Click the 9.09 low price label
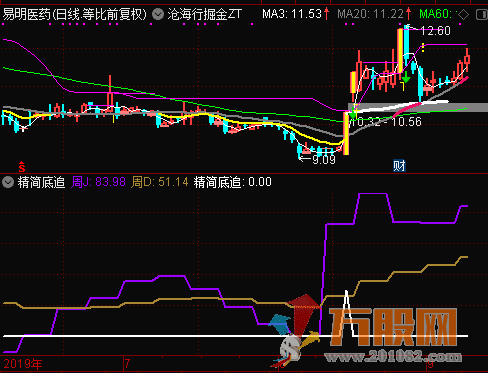Screen dimensions: 488x373 pyautogui.click(x=324, y=160)
